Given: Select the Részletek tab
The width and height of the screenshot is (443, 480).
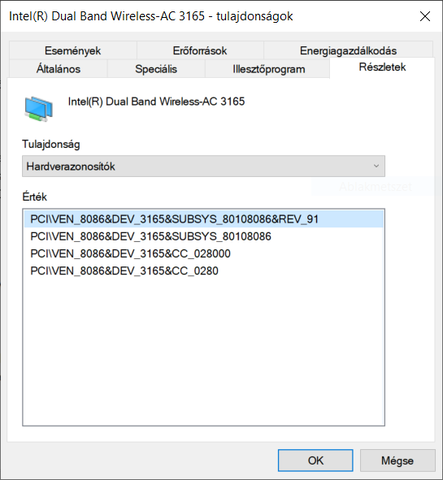Looking at the screenshot, I should [x=382, y=67].
